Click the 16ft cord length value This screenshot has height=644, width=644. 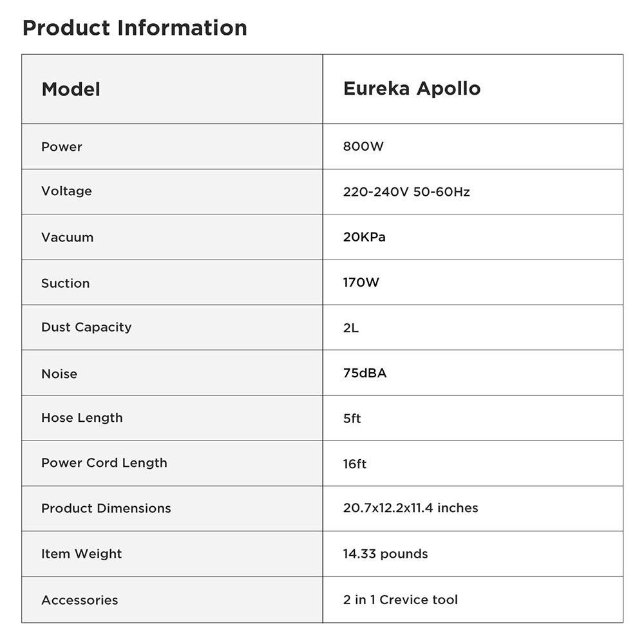pos(355,464)
